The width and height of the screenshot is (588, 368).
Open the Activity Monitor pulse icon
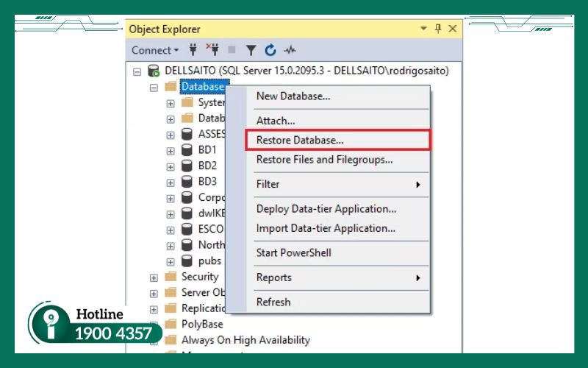tap(290, 50)
